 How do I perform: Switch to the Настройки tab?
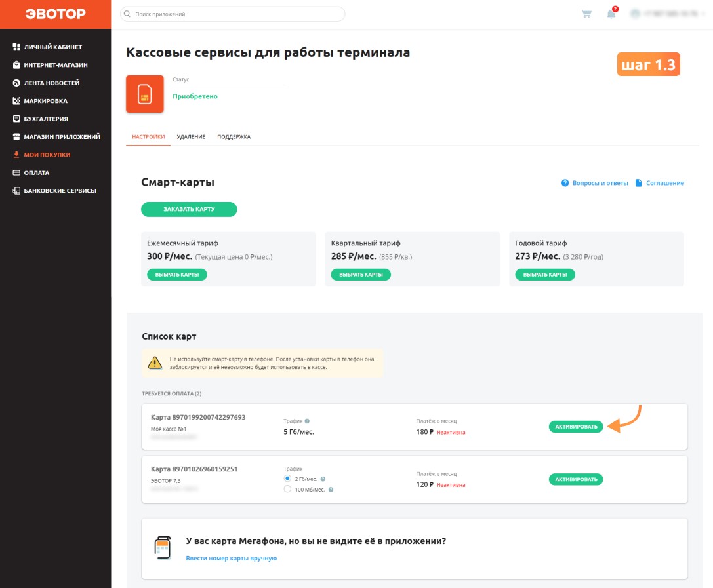coord(148,137)
